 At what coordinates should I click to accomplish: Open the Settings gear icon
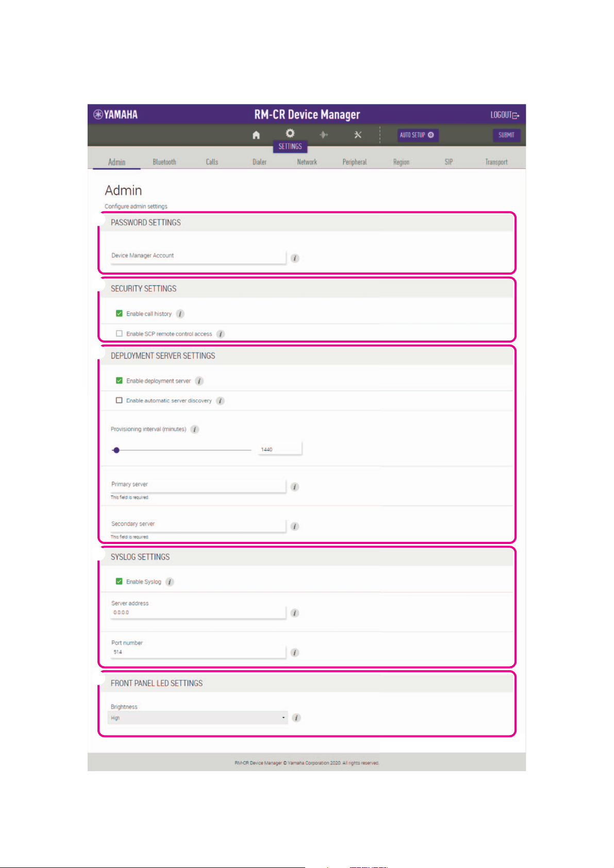point(290,133)
